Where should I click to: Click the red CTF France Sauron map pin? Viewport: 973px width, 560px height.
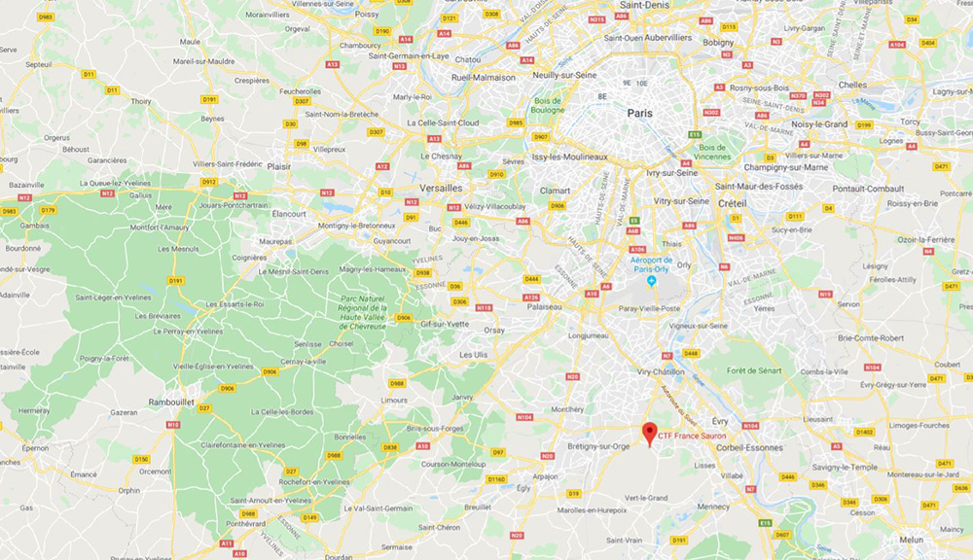point(649,435)
